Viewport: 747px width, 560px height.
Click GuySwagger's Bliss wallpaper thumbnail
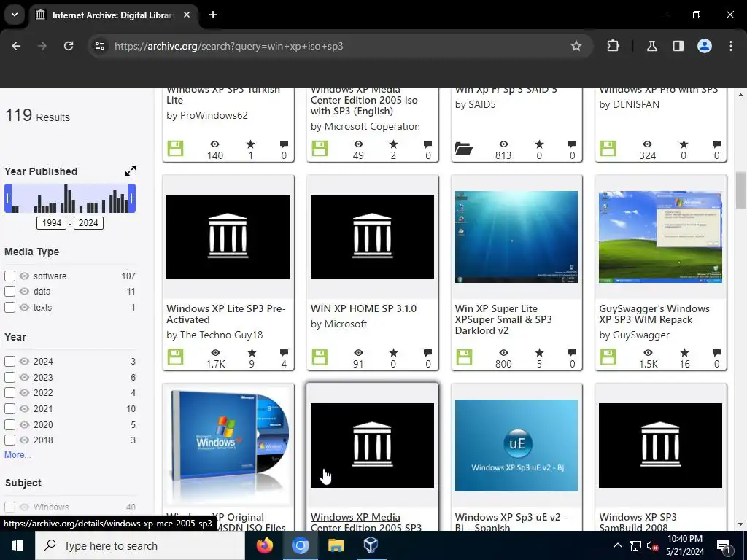click(x=660, y=237)
